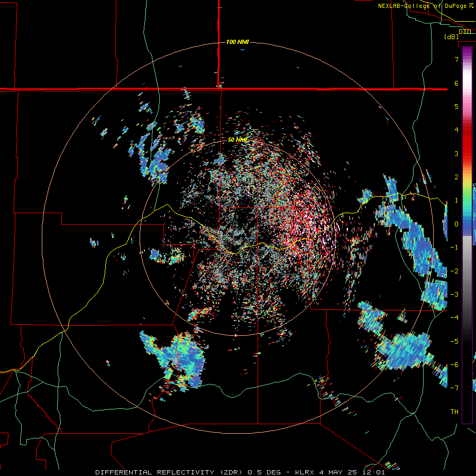Screen dimensions: 476x476
Task: Click the -5 tick label on scale
Action: 454,342
